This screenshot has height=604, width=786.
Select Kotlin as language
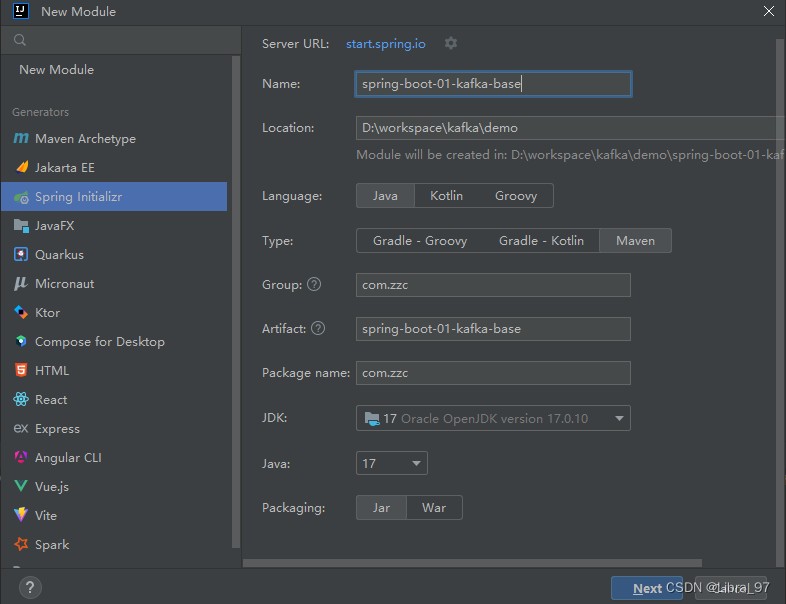[446, 195]
